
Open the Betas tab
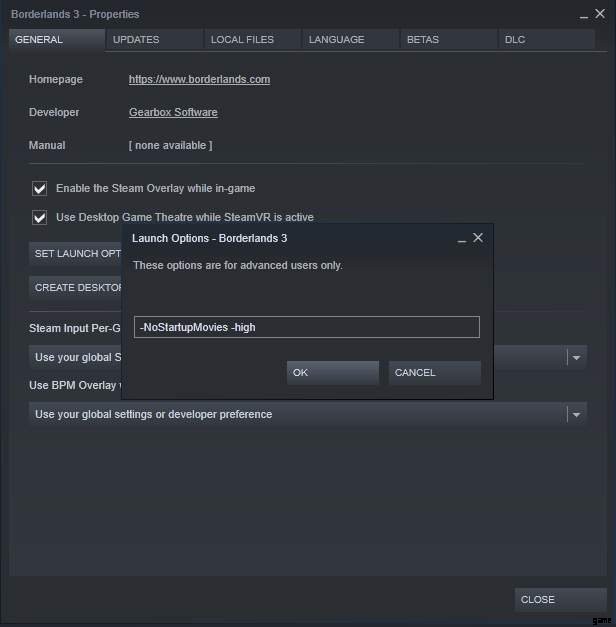pyautogui.click(x=449, y=39)
